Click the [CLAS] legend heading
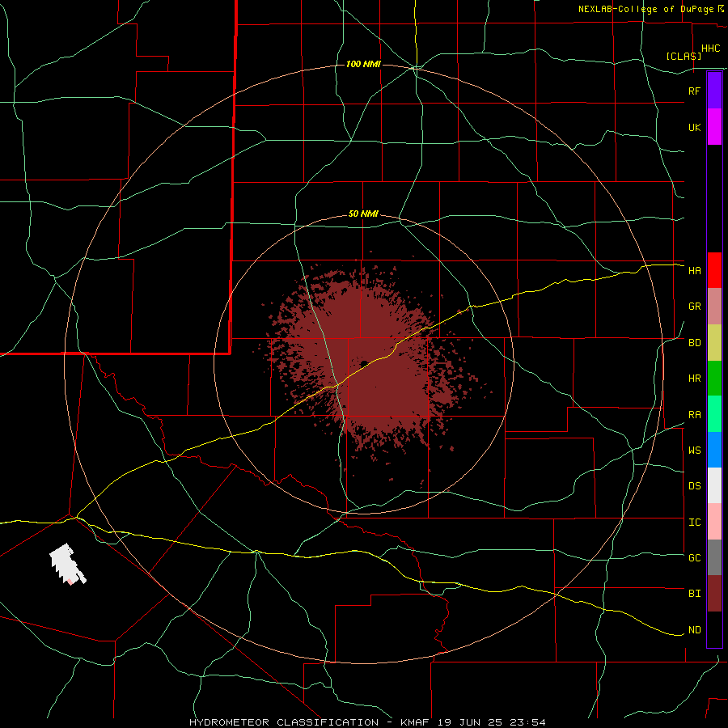 (684, 56)
